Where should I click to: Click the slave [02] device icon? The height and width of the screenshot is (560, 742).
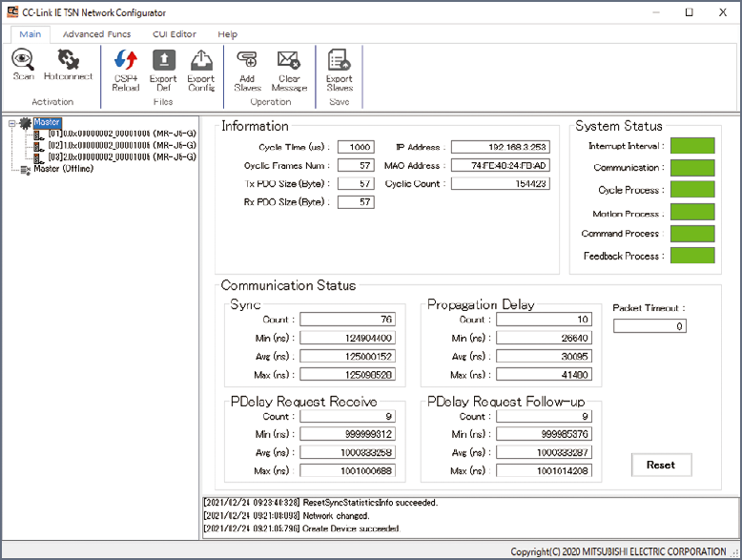(x=39, y=147)
